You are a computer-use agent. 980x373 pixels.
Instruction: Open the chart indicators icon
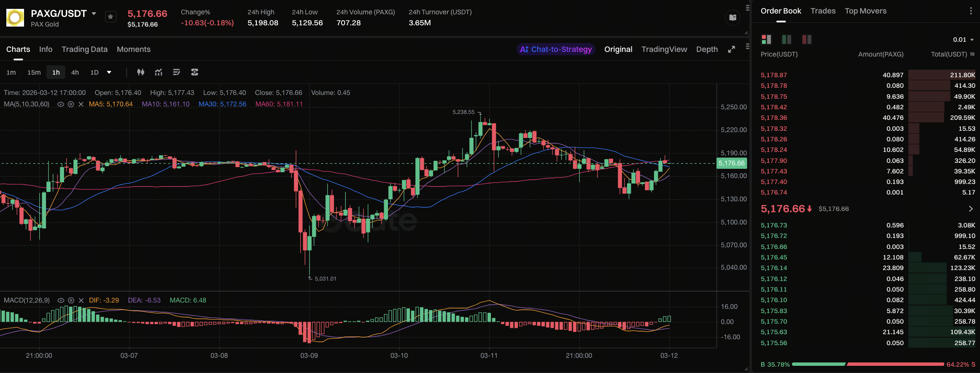[159, 72]
